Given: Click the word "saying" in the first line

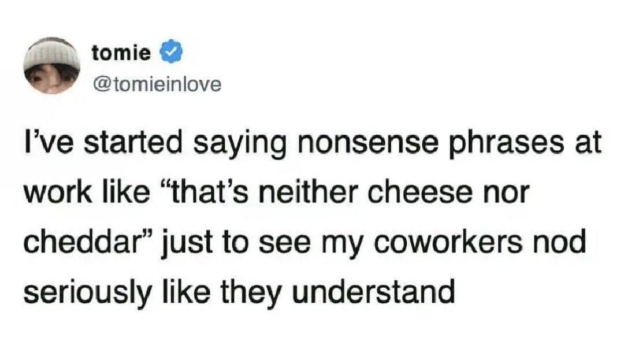Looking at the screenshot, I should click(239, 144).
